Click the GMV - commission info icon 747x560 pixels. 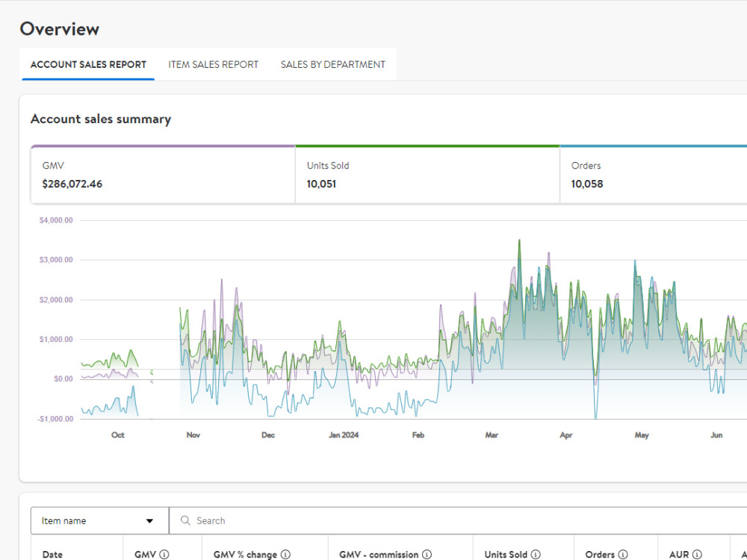[x=427, y=554]
